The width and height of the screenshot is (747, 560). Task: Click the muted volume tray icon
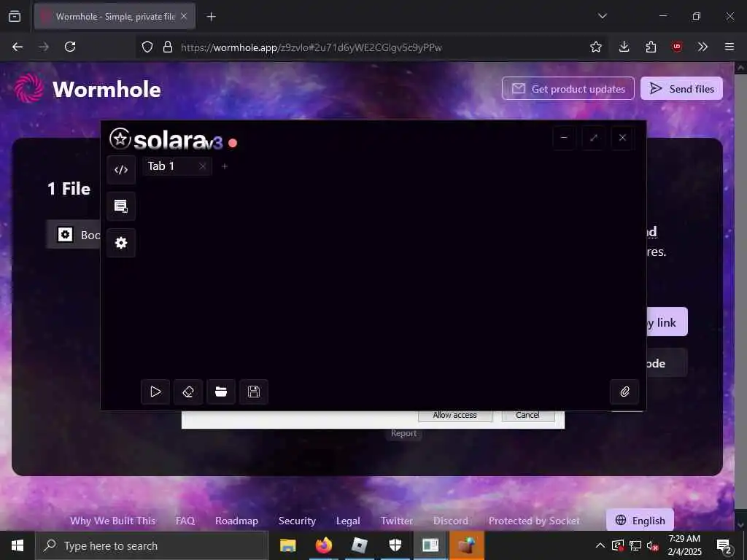pyautogui.click(x=652, y=545)
